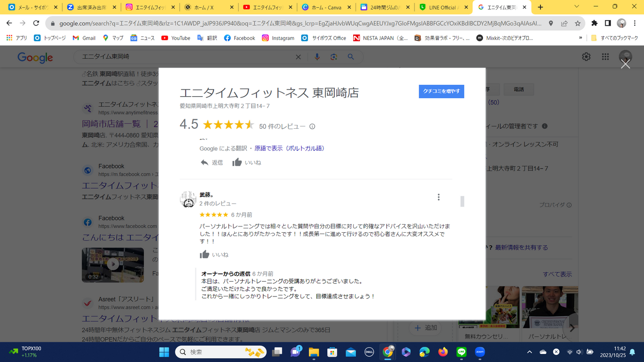The width and height of the screenshot is (644, 362).
Task: Click the クチコミを増やす button
Action: click(x=441, y=91)
